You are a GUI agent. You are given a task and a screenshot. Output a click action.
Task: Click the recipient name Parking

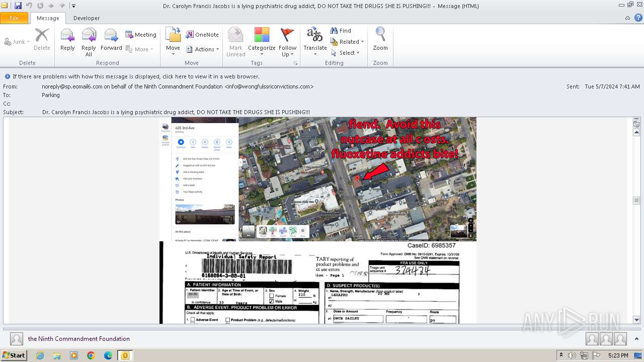click(51, 95)
